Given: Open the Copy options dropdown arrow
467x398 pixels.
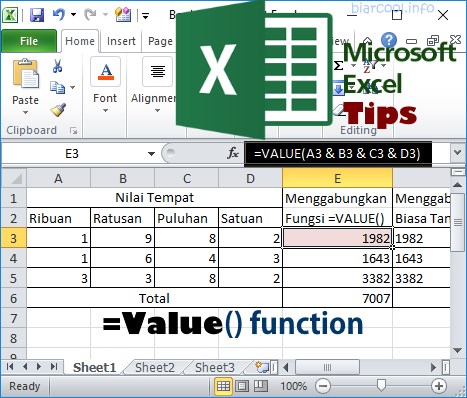Looking at the screenshot, I should point(73,87).
